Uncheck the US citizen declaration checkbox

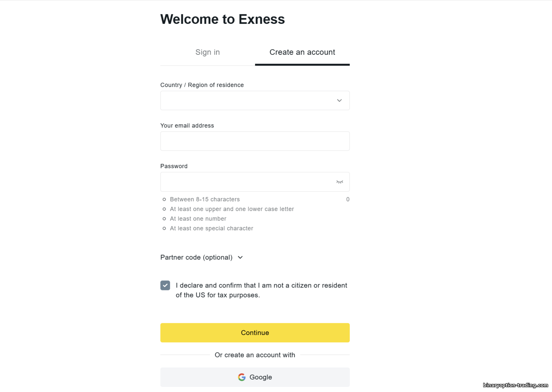click(x=165, y=285)
